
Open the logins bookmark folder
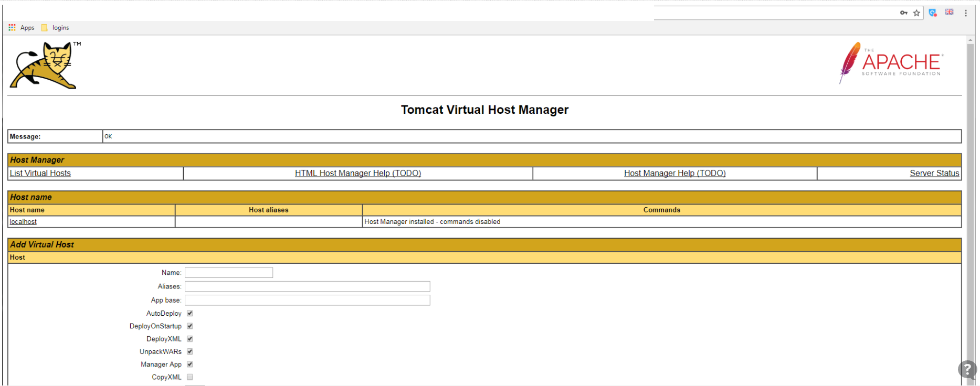(x=55, y=27)
